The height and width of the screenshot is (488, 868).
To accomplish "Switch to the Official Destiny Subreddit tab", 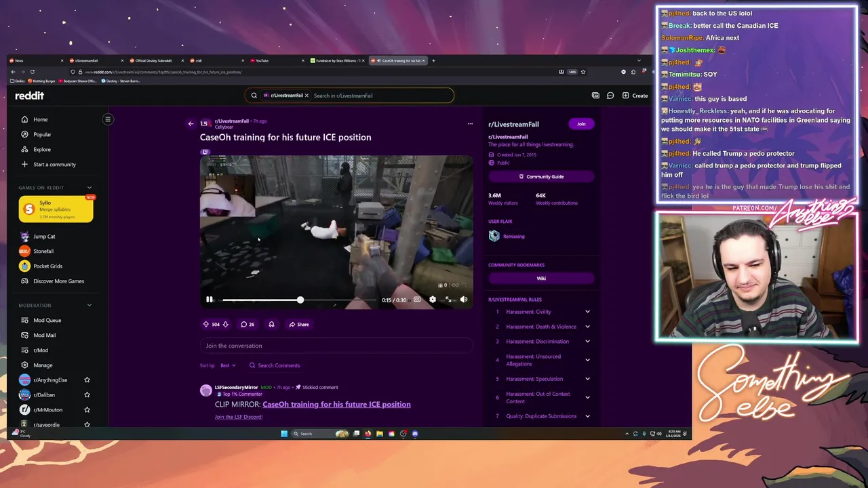I will click(x=156, y=60).
